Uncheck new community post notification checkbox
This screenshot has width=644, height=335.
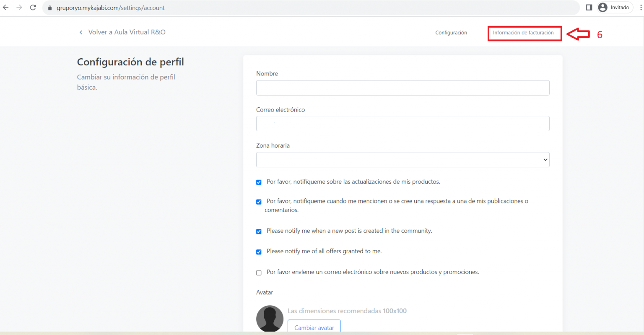pyautogui.click(x=259, y=231)
